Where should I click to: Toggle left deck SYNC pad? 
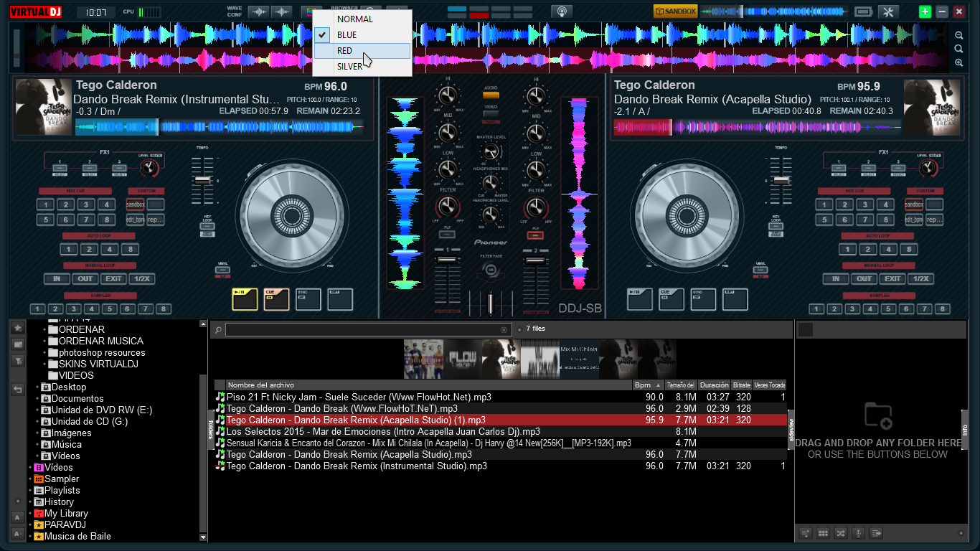(x=308, y=299)
